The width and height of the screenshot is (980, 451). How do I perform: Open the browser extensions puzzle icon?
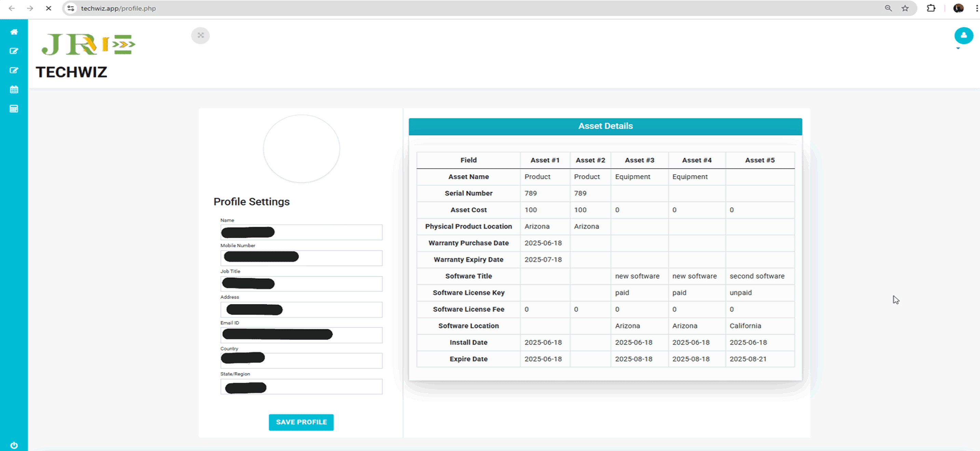930,8
